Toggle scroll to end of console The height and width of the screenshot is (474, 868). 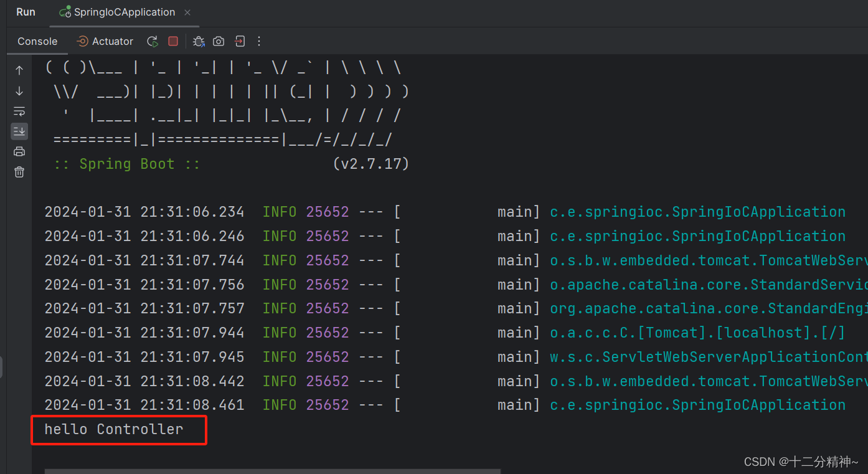[19, 131]
